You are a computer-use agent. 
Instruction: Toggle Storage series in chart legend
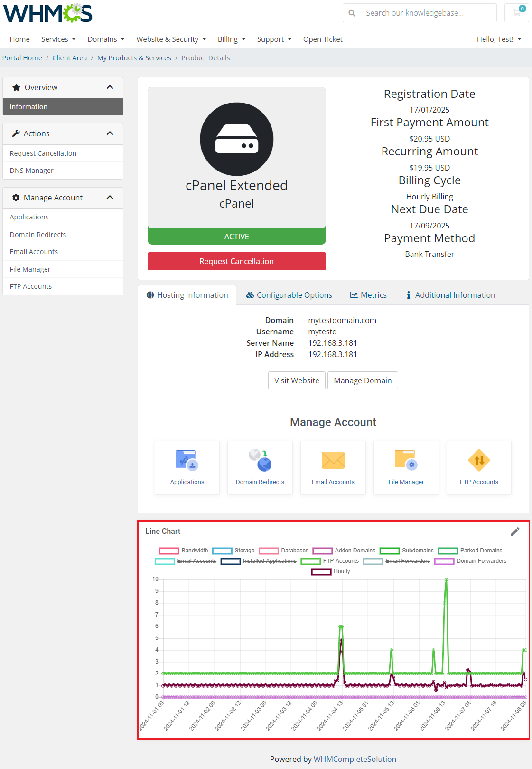(233, 551)
